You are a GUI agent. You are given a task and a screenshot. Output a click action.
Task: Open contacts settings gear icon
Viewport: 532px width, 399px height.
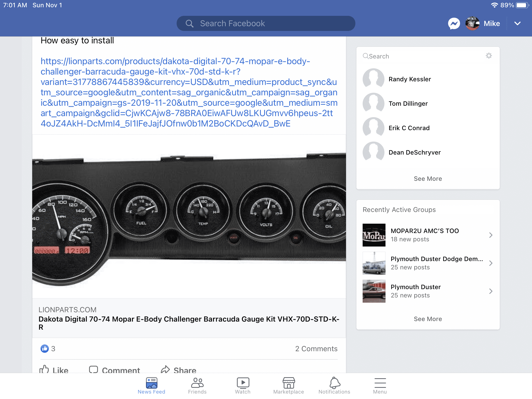tap(489, 56)
